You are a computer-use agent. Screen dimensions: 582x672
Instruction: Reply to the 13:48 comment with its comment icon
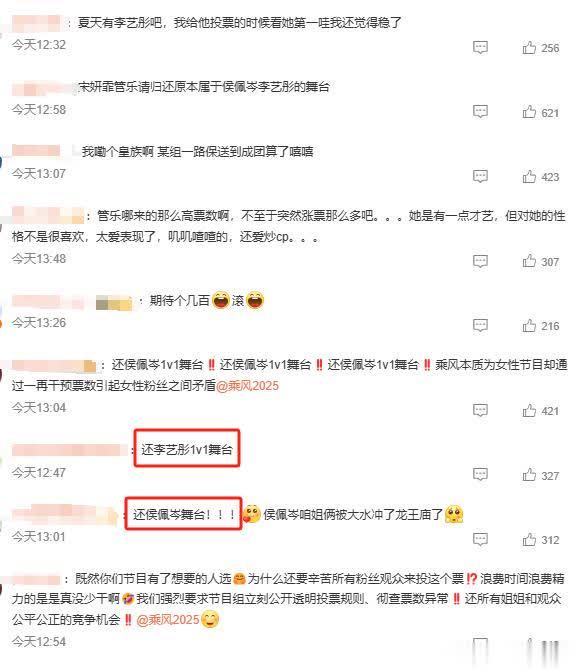(480, 261)
